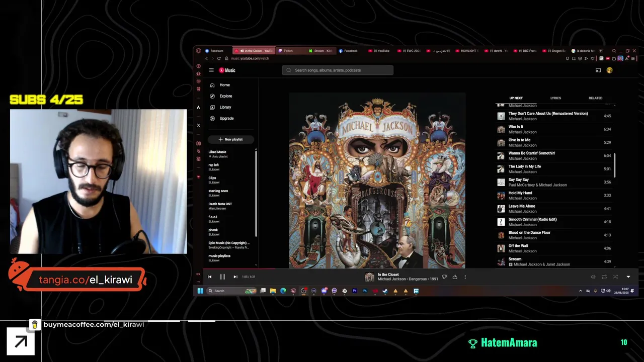Switch to the Restream browser tab
The image size is (644, 362).
click(x=217, y=51)
